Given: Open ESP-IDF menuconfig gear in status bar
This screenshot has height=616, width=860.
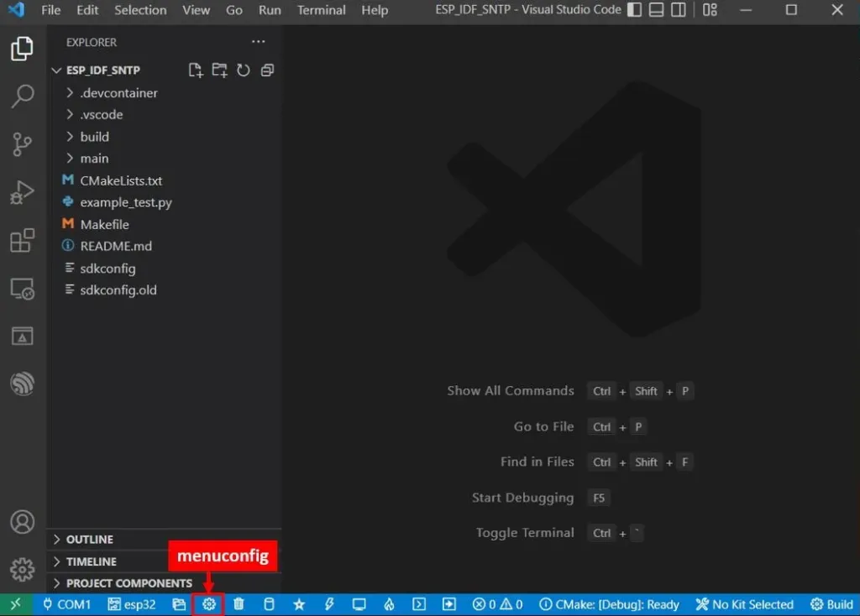Looking at the screenshot, I should 208,604.
